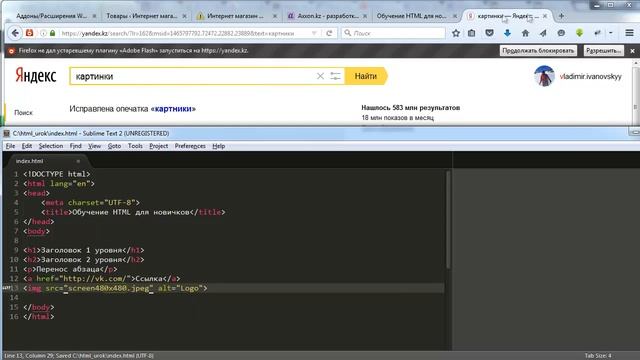This screenshot has width=640, height=360.
Task: Open the Preferences menu
Action: pyautogui.click(x=190, y=146)
